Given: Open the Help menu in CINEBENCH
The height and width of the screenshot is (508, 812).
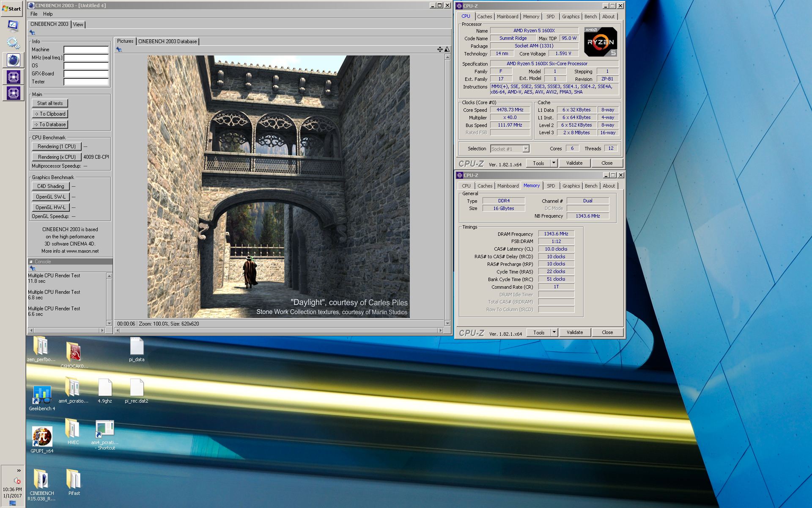Looking at the screenshot, I should (x=48, y=14).
